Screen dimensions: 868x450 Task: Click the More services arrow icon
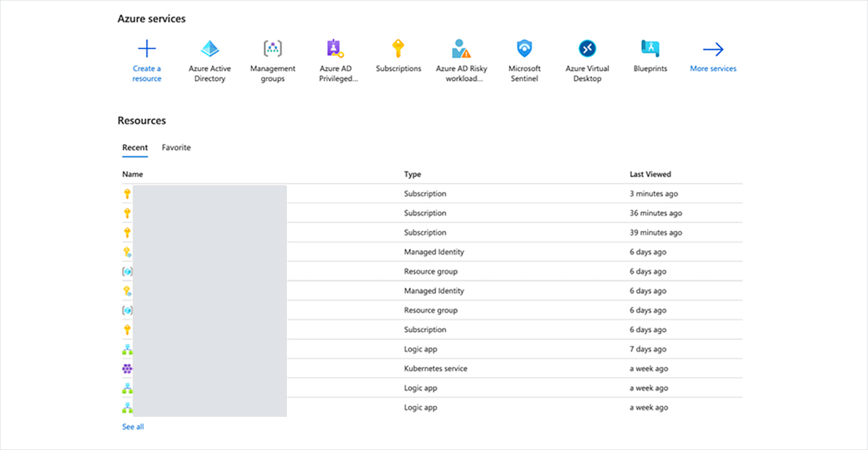pyautogui.click(x=713, y=49)
